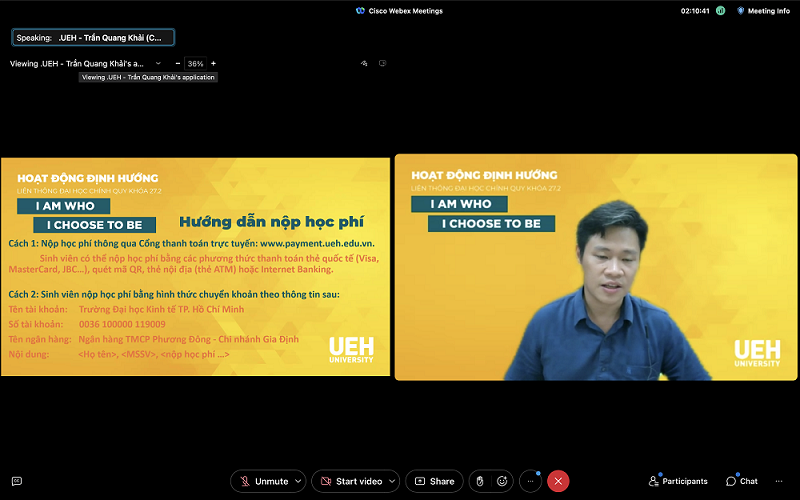Click the Share content button
Image resolution: width=800 pixels, height=500 pixels.
coord(434,481)
